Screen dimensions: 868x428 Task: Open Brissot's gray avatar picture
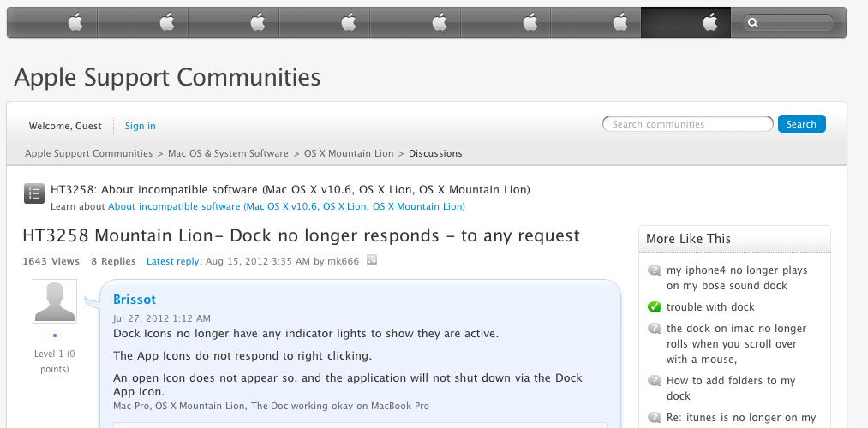pos(55,301)
